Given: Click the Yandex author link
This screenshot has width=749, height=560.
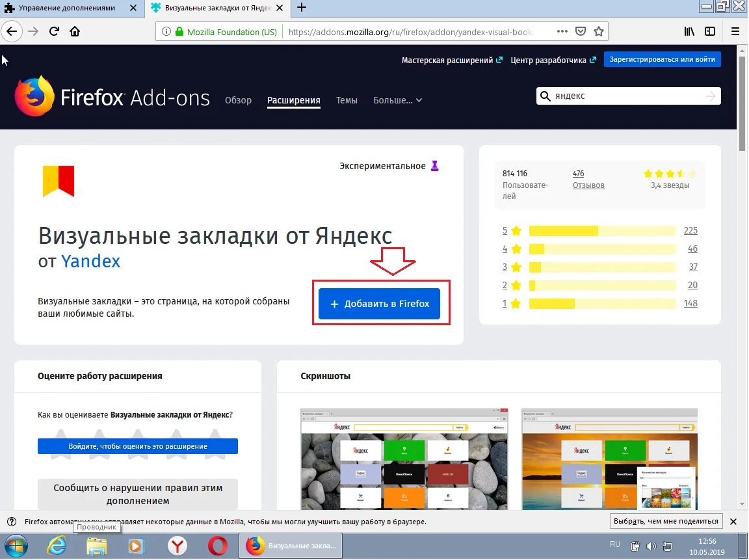Looking at the screenshot, I should pos(91,261).
